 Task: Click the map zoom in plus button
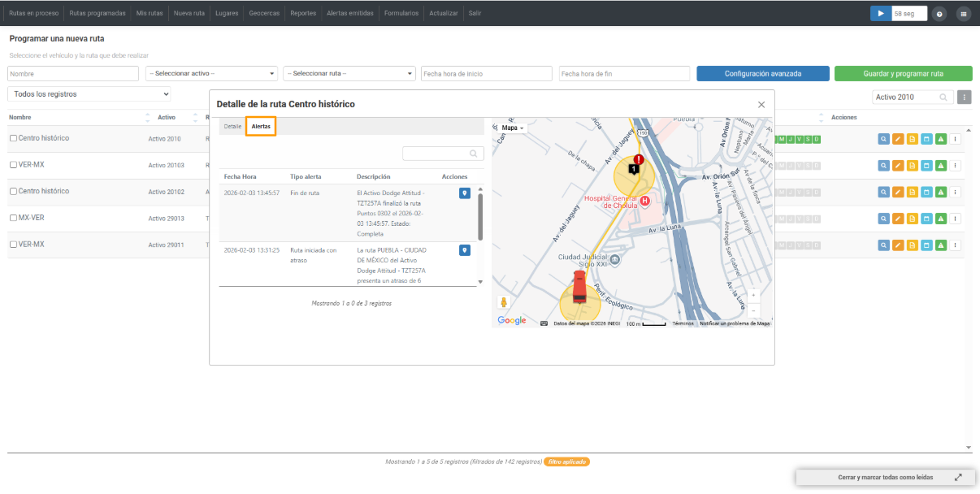pos(753,295)
